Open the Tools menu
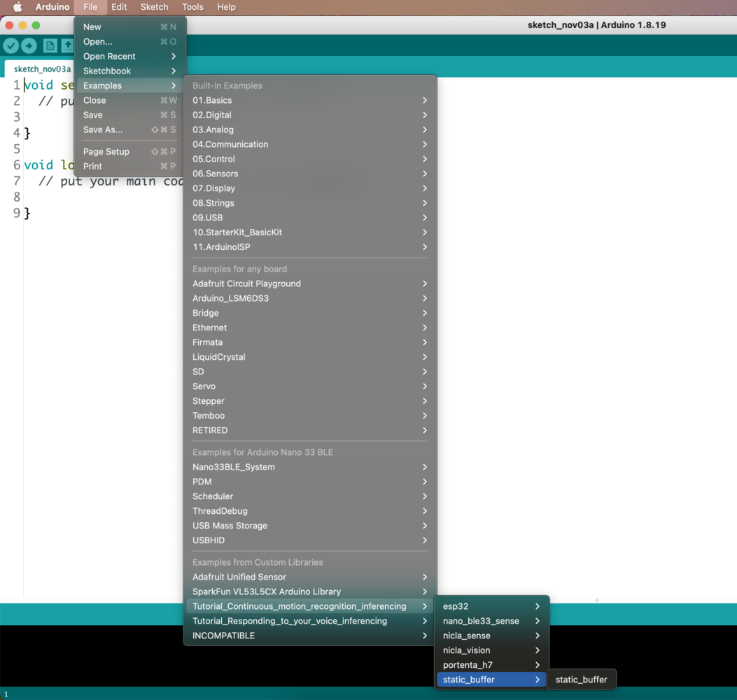Image resolution: width=737 pixels, height=700 pixels. tap(192, 7)
